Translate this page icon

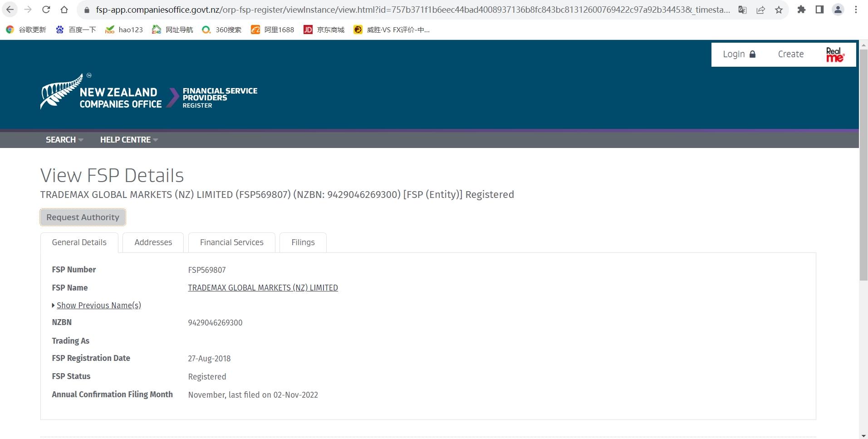click(x=742, y=10)
